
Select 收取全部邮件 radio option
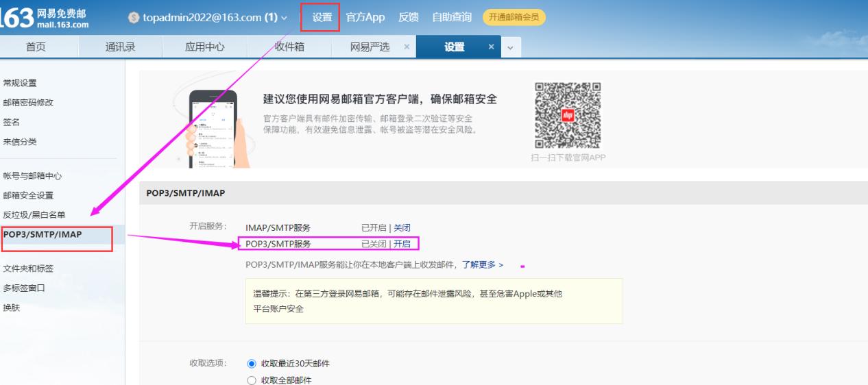tap(251, 380)
